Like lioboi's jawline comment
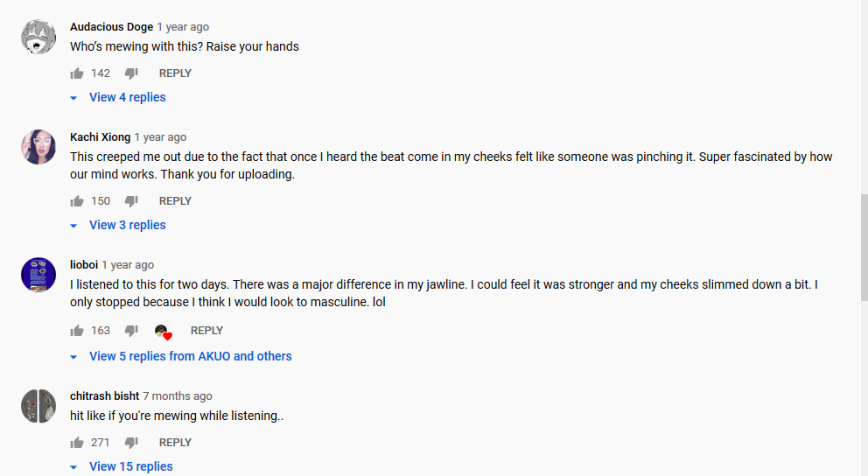868x476 pixels. point(77,331)
